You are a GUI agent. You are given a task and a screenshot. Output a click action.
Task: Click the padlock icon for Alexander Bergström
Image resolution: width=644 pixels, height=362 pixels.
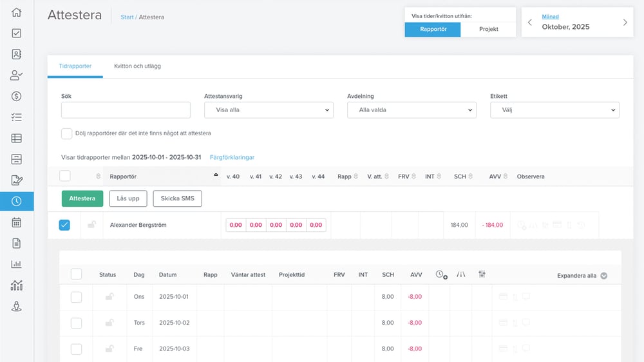[92, 225]
